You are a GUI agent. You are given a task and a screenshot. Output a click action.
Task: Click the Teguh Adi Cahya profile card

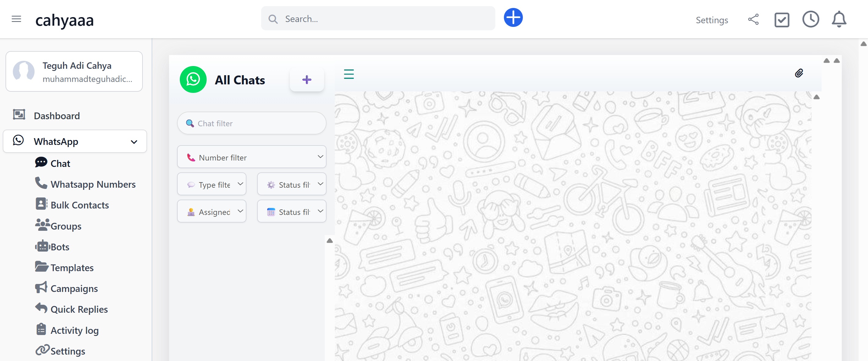coord(74,72)
